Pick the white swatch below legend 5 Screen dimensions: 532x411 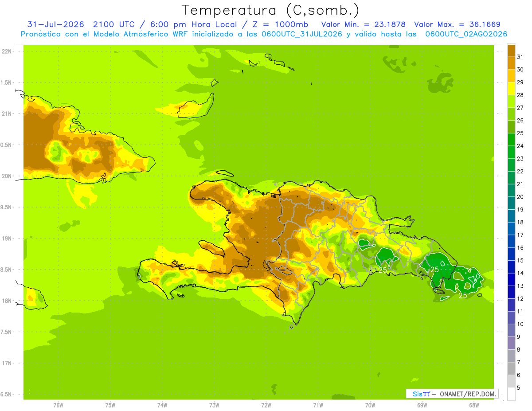[511, 394]
